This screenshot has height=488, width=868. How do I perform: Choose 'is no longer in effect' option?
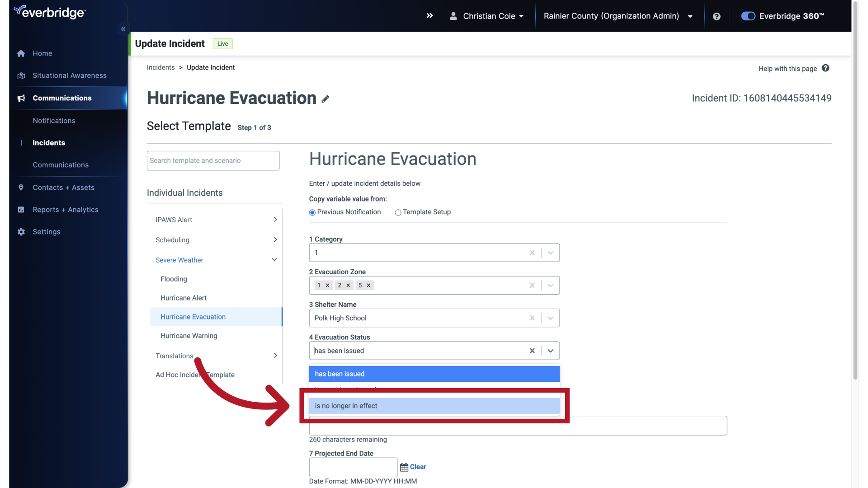click(x=434, y=406)
